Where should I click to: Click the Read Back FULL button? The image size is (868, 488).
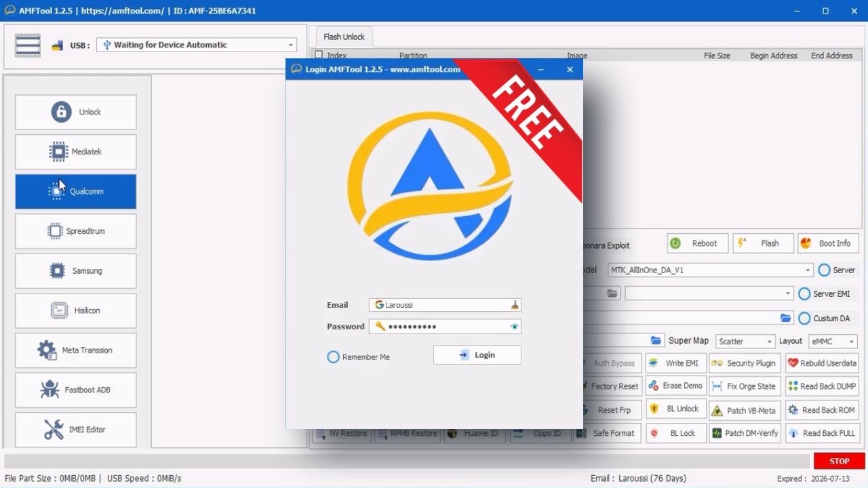(821, 433)
